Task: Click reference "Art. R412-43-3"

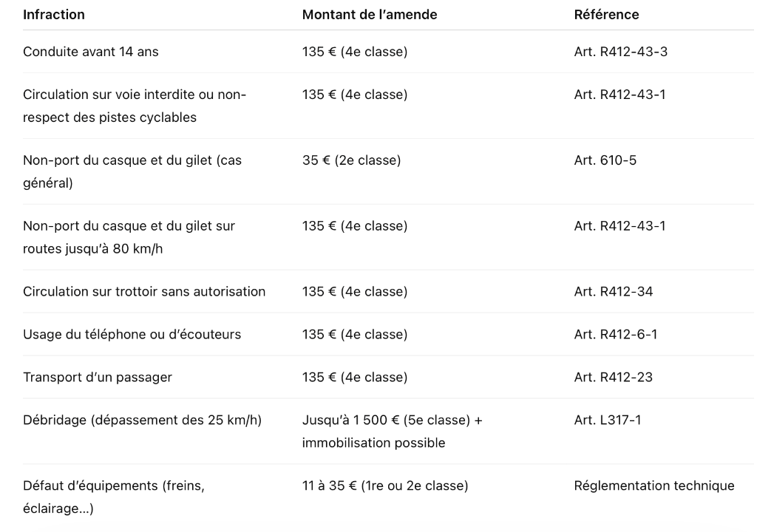Action: click(621, 52)
